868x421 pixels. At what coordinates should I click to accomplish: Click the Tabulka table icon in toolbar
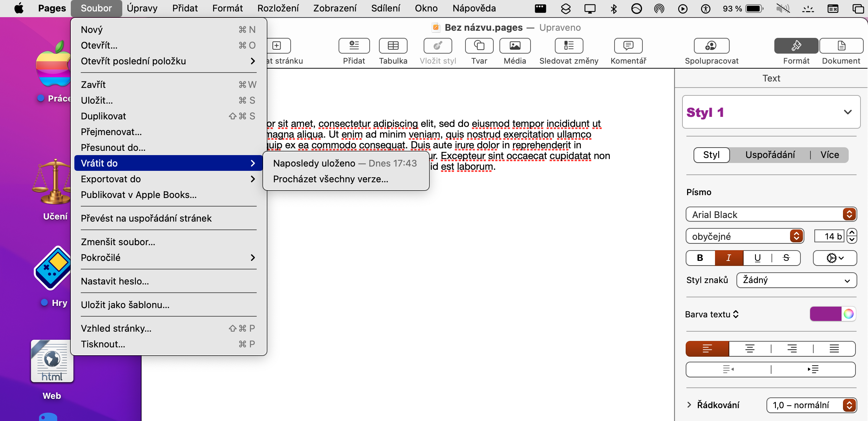[393, 46]
